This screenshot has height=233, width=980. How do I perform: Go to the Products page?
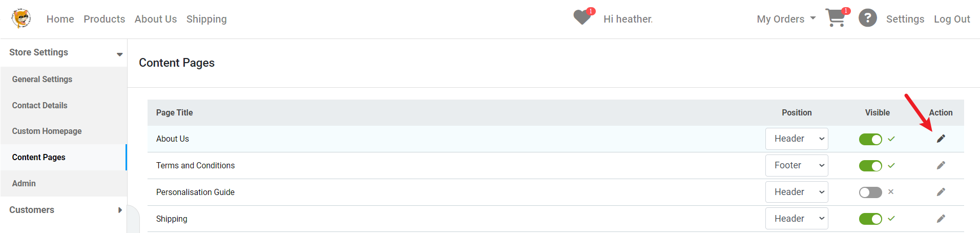[105, 19]
